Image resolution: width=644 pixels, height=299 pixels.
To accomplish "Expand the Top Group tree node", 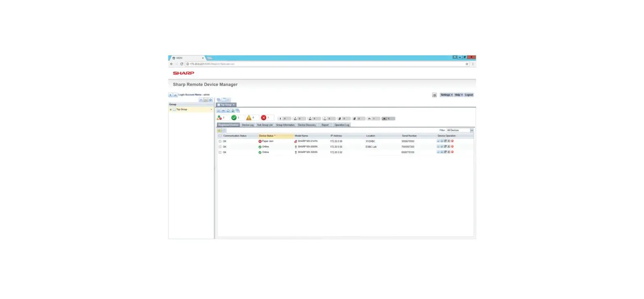I will click(x=170, y=109).
